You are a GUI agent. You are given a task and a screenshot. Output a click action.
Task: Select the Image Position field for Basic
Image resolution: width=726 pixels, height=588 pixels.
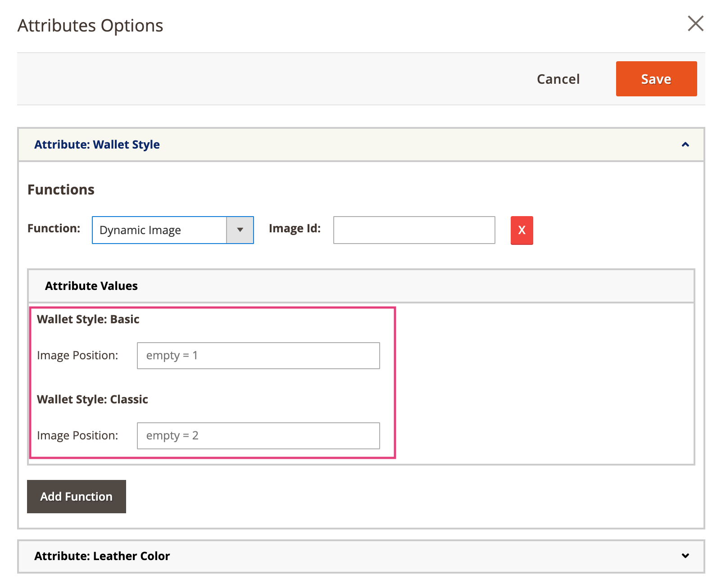point(258,355)
